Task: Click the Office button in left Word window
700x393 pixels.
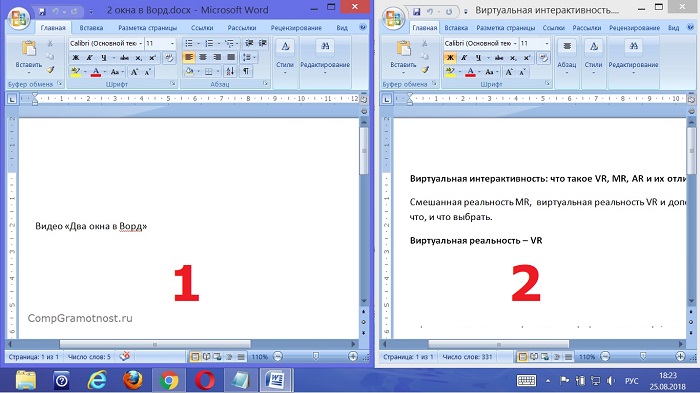Action: click(19, 18)
